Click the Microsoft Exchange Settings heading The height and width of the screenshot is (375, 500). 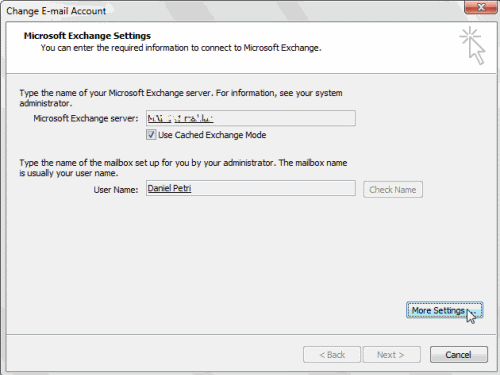[87, 36]
